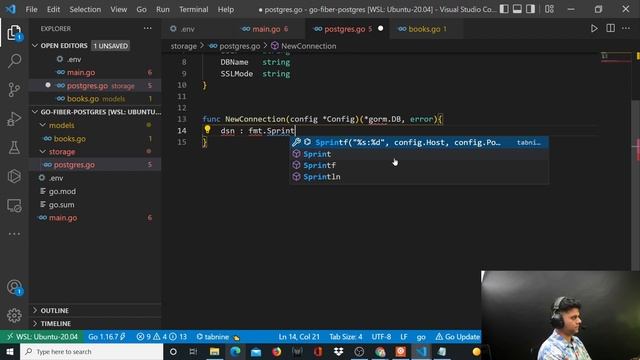Open the Help menu
This screenshot has height=360, width=640.
tap(226, 9)
